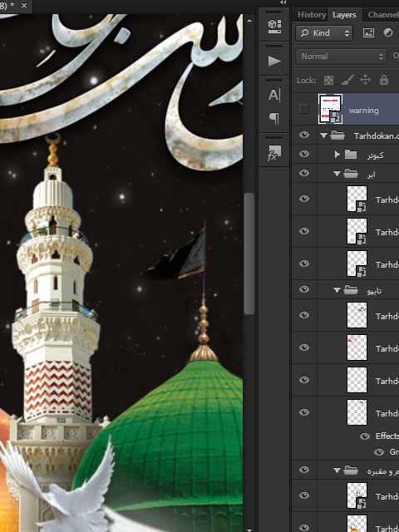Image resolution: width=399 pixels, height=532 pixels.
Task: Lock layer position move icon
Action: click(365, 81)
